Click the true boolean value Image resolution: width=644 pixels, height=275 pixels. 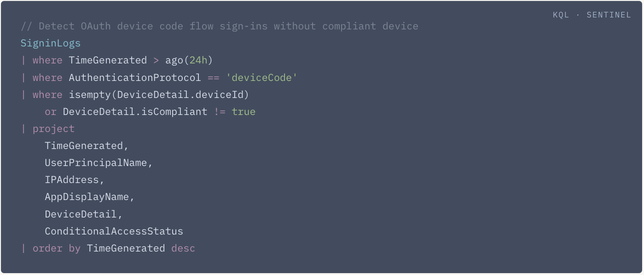pyautogui.click(x=244, y=112)
